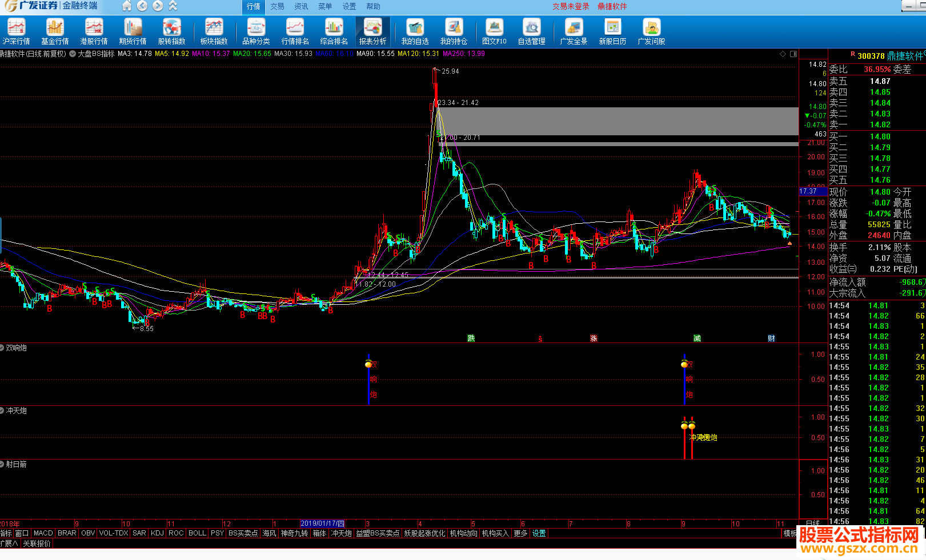Select ROC indicator tab
The width and height of the screenshot is (926, 560).
[176, 533]
